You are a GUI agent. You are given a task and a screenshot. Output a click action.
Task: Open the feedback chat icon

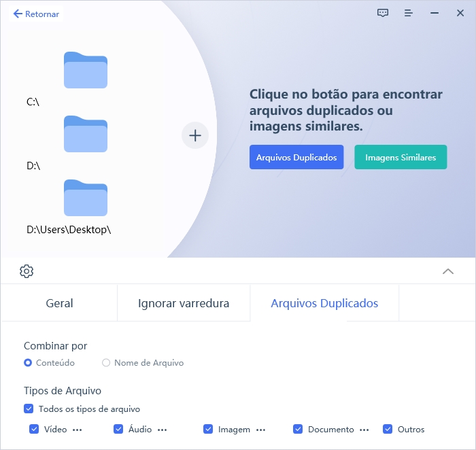coord(382,13)
